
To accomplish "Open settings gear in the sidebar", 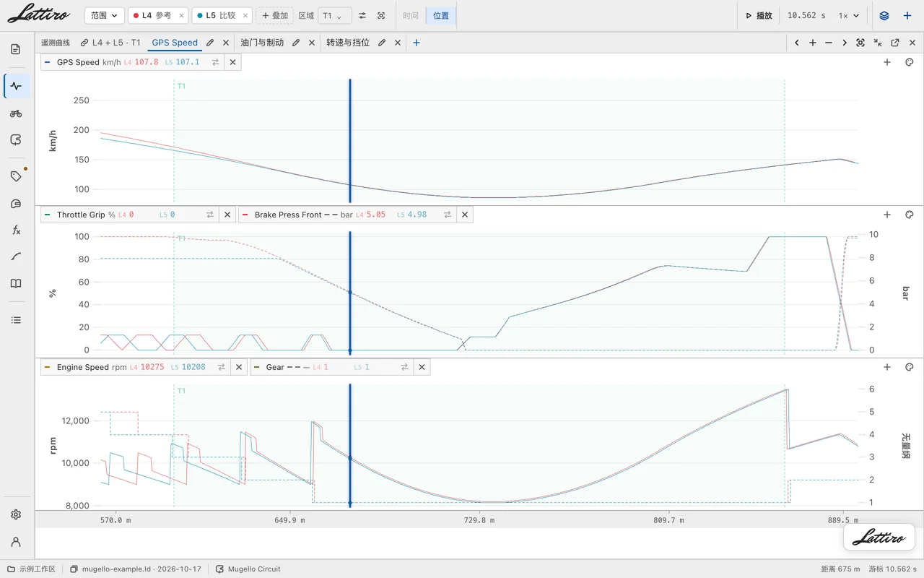I will tap(16, 514).
